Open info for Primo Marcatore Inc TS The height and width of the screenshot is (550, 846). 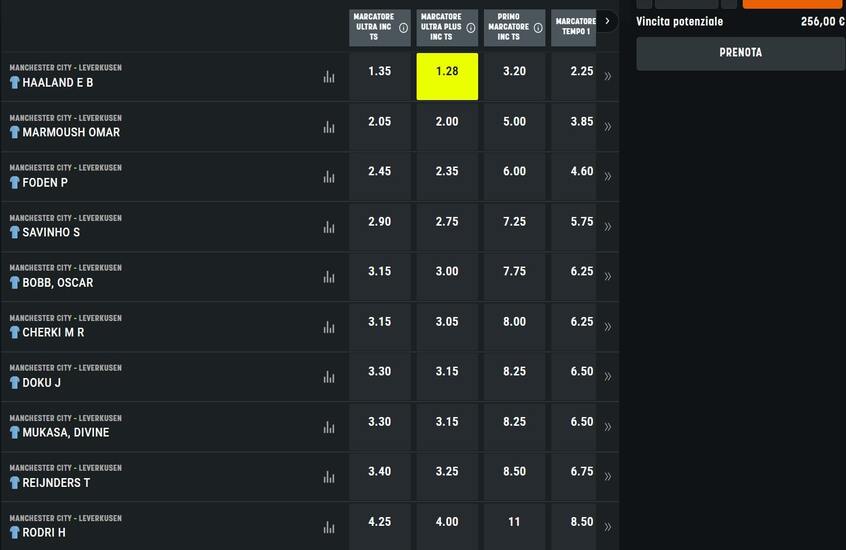pyautogui.click(x=538, y=28)
